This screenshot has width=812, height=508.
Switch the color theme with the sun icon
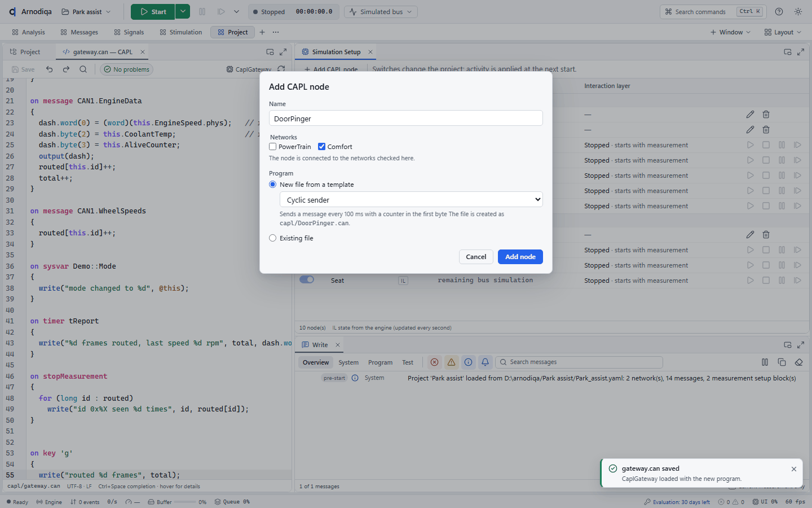point(798,12)
